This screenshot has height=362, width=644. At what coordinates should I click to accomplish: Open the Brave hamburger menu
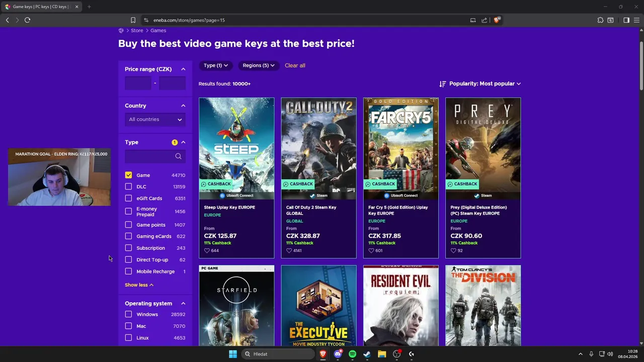pos(636,20)
